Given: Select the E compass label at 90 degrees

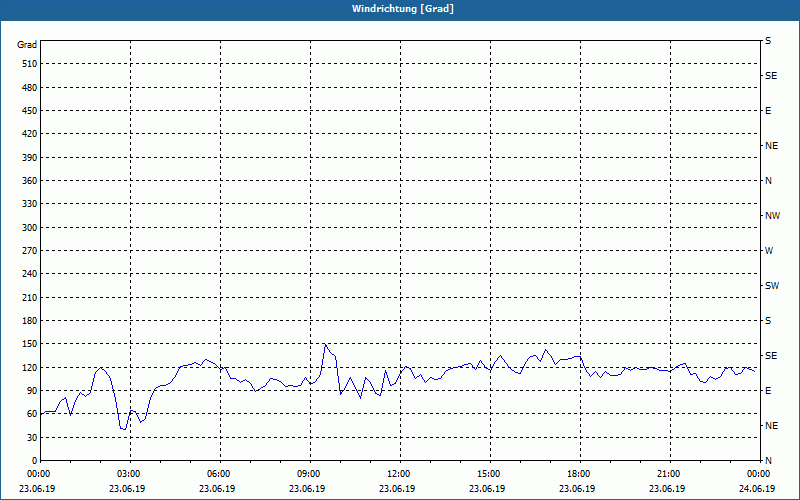Looking at the screenshot, I should pyautogui.click(x=768, y=391).
